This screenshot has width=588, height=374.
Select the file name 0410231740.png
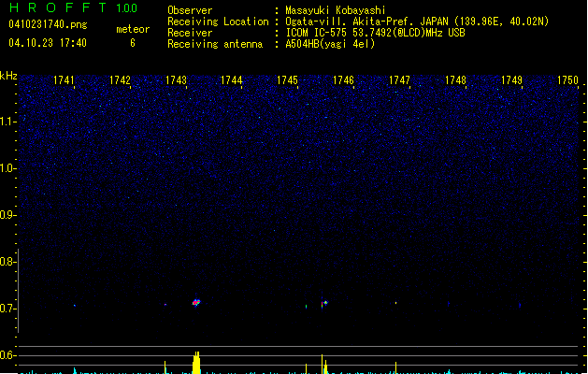48,24
